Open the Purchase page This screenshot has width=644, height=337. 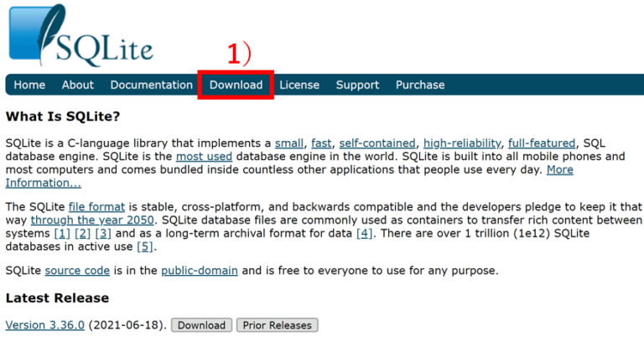point(420,85)
